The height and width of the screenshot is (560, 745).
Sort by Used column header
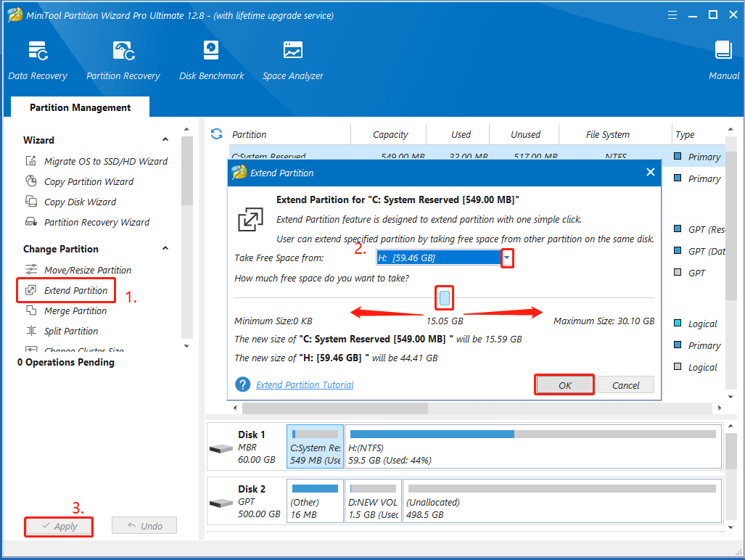point(460,134)
